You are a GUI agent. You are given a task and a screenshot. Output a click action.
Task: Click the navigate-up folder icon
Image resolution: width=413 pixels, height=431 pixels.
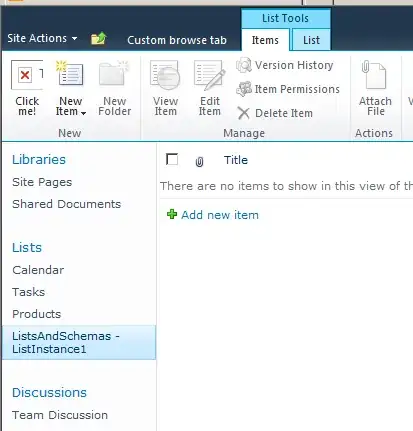[99, 39]
